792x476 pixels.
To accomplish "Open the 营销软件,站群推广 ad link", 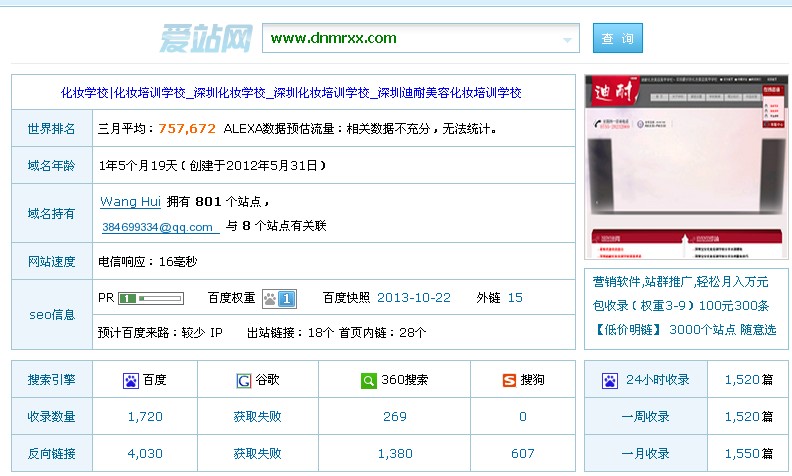I will (680, 282).
